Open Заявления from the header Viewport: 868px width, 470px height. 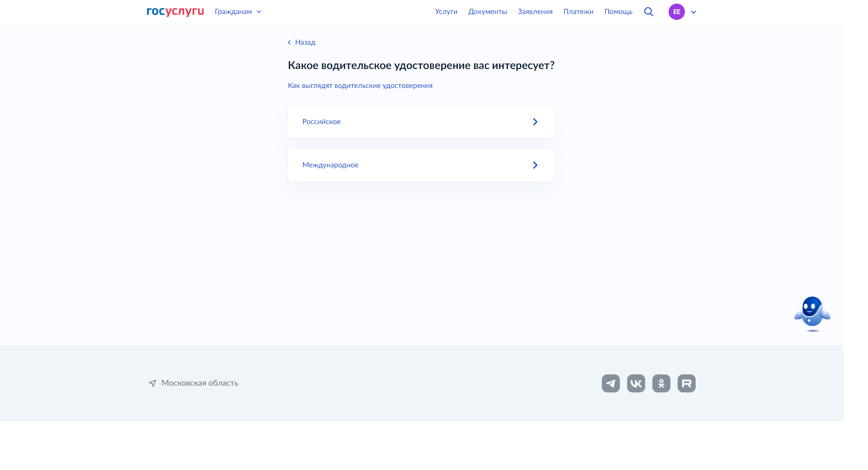coord(535,12)
